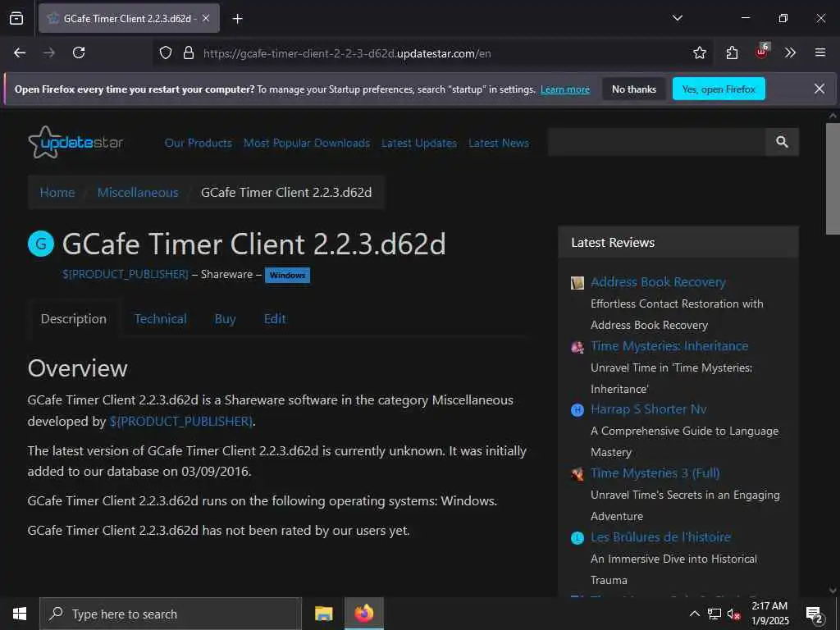840x630 pixels.
Task: Click Harrap S Shorter Nv icon
Action: pyautogui.click(x=577, y=410)
